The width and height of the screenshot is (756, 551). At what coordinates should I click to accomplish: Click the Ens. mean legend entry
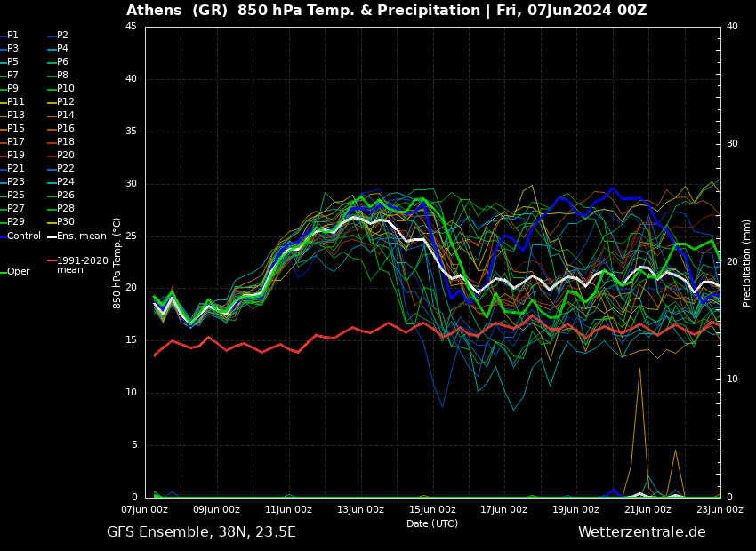click(x=80, y=236)
